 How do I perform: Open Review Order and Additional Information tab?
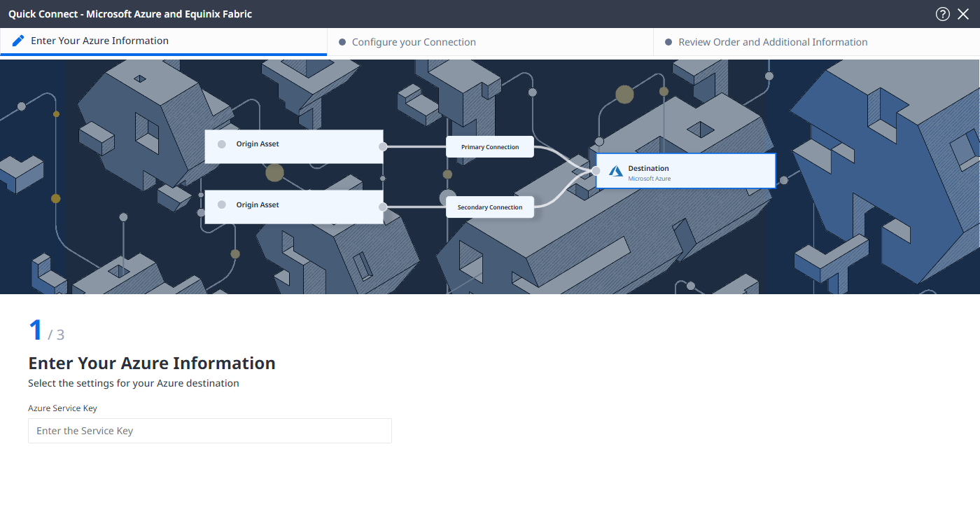(816, 42)
